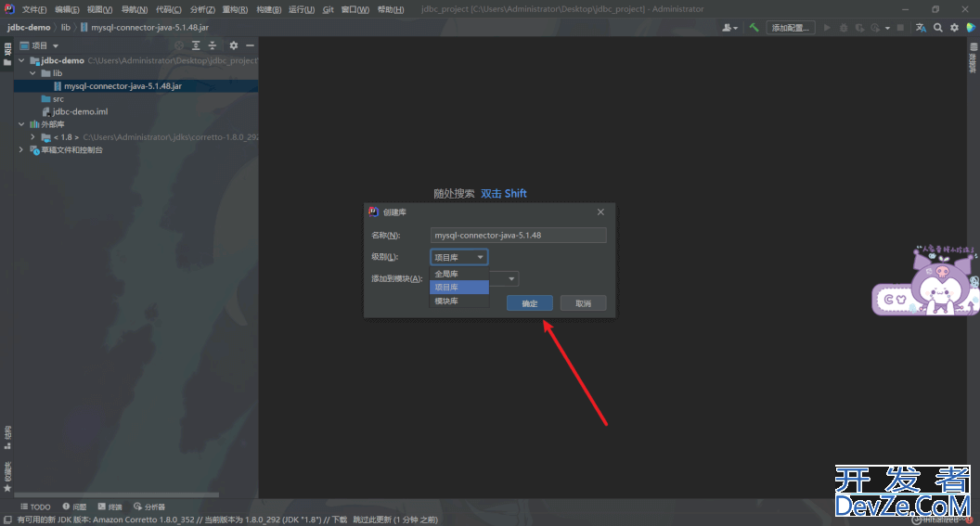980x526 pixels.
Task: Open the user account icon dropdown
Action: point(730,28)
